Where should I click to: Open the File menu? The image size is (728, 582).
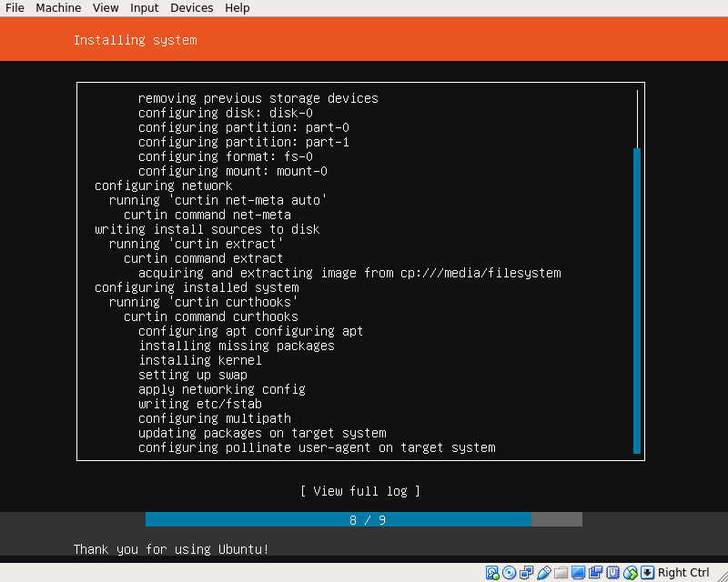pyautogui.click(x=15, y=8)
